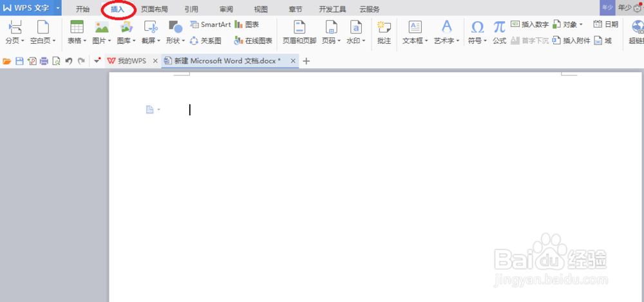Close the 我的WPS tab

(155, 61)
